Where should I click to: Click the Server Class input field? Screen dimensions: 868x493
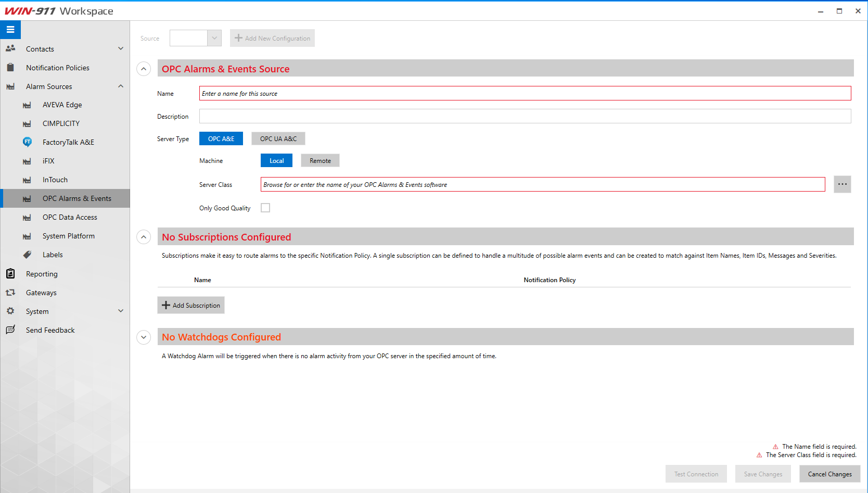543,184
